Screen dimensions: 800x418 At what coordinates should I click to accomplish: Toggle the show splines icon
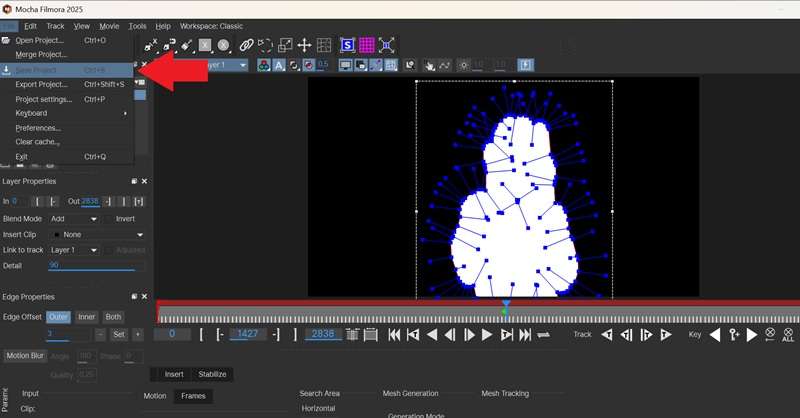(x=376, y=65)
